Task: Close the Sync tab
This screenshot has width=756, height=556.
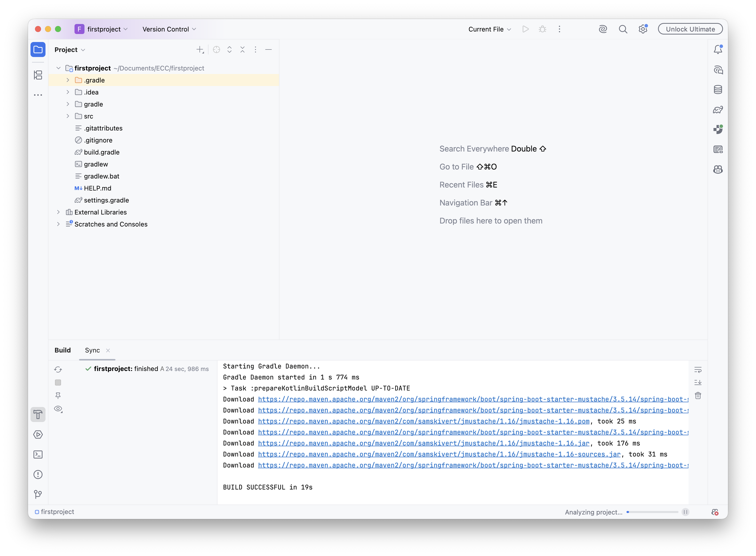Action: point(108,351)
